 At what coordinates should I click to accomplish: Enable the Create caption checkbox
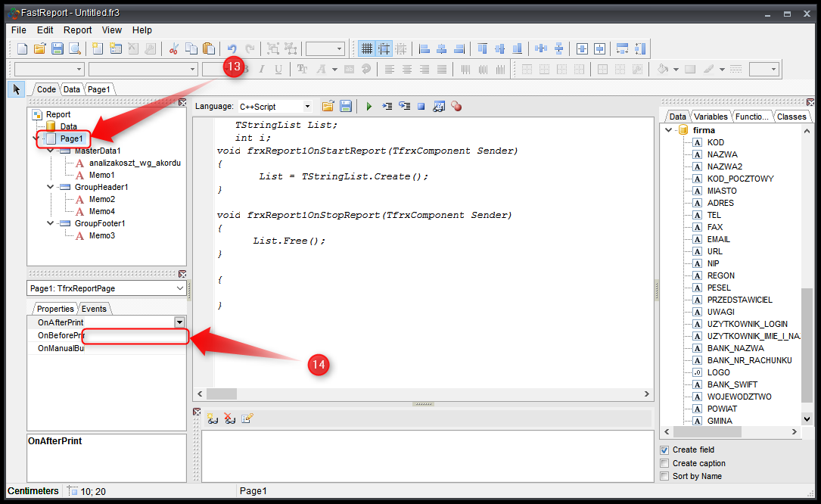[664, 463]
